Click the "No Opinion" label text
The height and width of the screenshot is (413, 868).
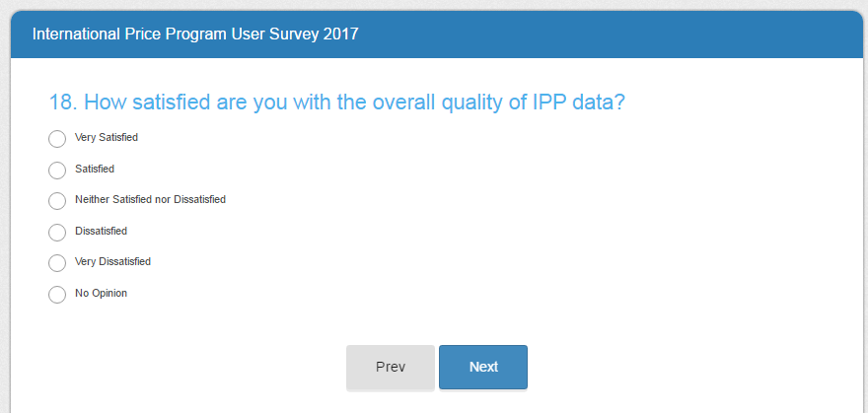(101, 294)
